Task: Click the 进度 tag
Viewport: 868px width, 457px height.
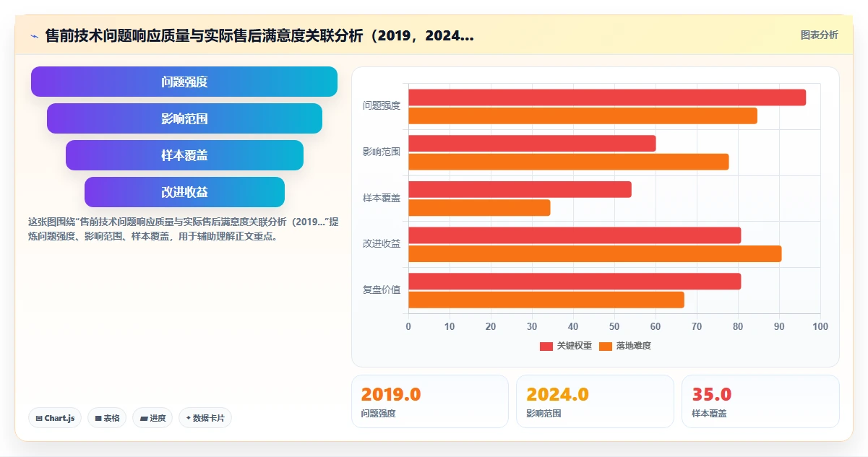Action: tap(152, 418)
